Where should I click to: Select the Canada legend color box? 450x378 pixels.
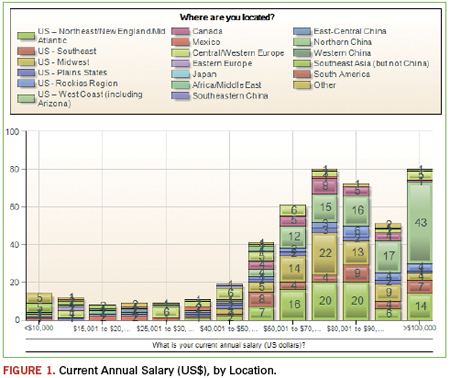(180, 31)
